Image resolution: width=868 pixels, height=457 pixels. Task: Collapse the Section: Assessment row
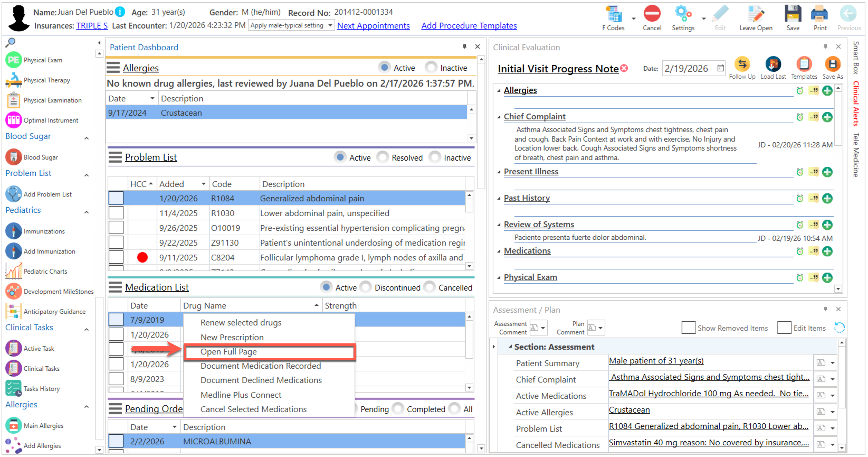(x=510, y=347)
